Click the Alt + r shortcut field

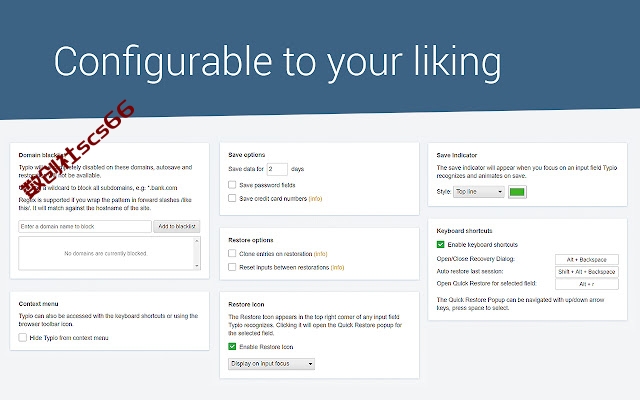[587, 284]
